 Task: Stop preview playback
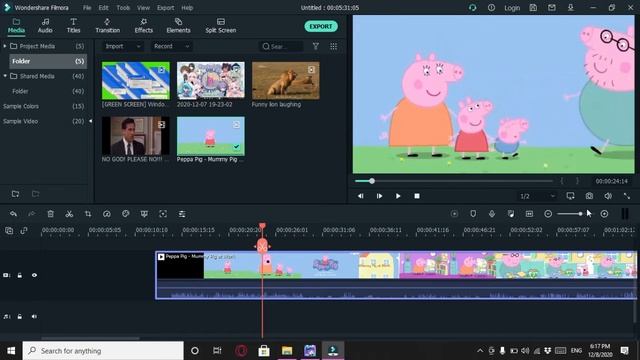click(x=417, y=196)
